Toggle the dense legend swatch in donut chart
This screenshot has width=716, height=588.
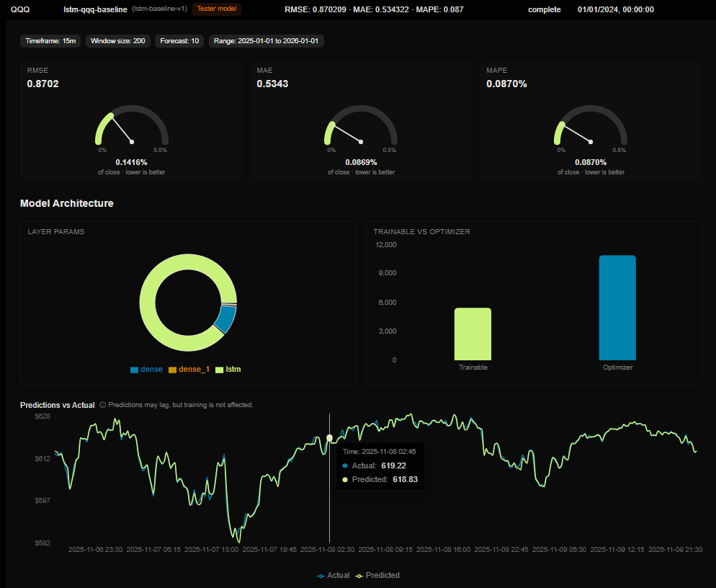[x=134, y=370]
